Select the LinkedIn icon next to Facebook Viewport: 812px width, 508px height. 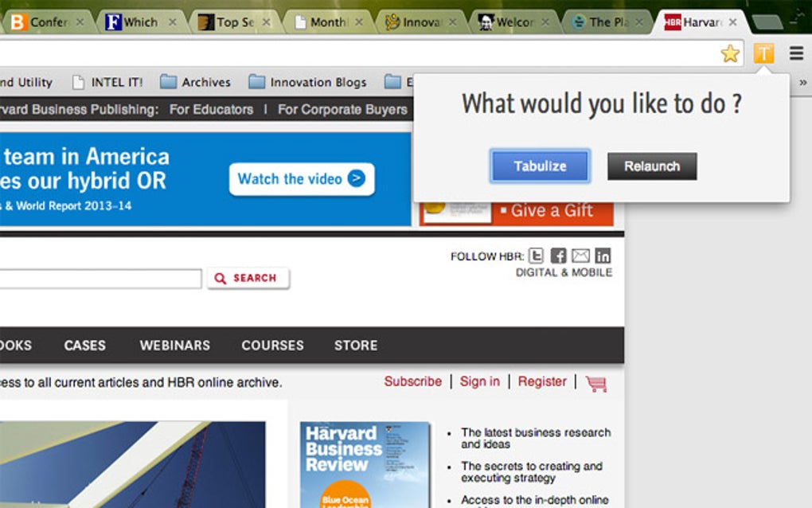pos(603,256)
